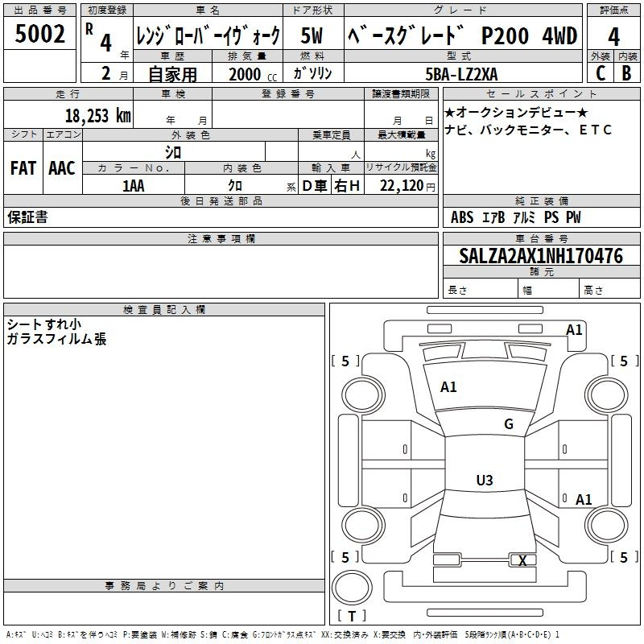This screenshot has width=644, height=644.
Task: Click the 高さ dimension field
Action: click(609, 288)
